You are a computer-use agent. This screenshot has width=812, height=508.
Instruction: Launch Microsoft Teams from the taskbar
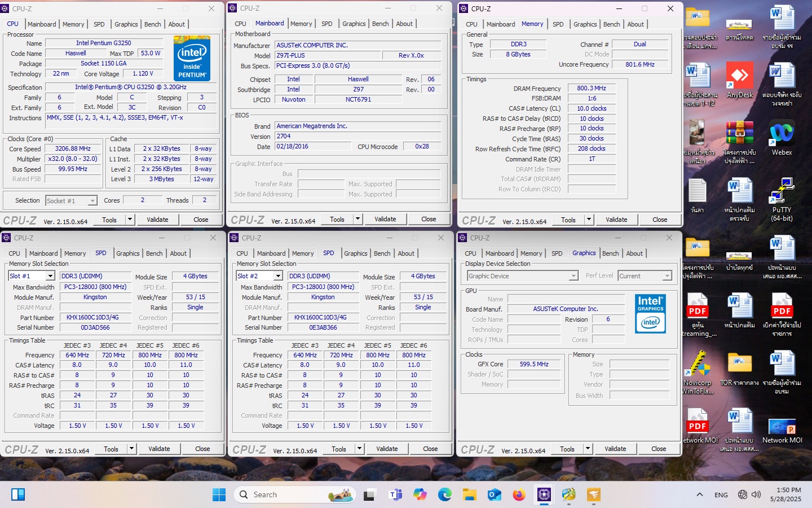pyautogui.click(x=395, y=495)
